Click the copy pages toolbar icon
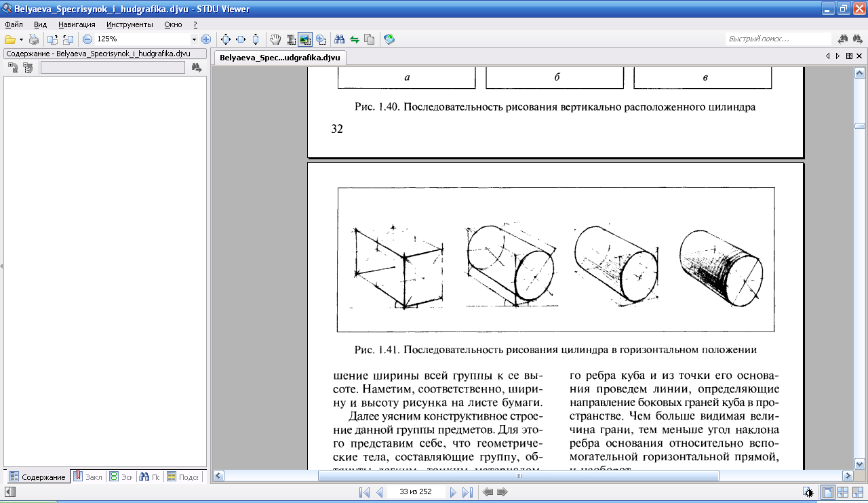 coord(369,39)
